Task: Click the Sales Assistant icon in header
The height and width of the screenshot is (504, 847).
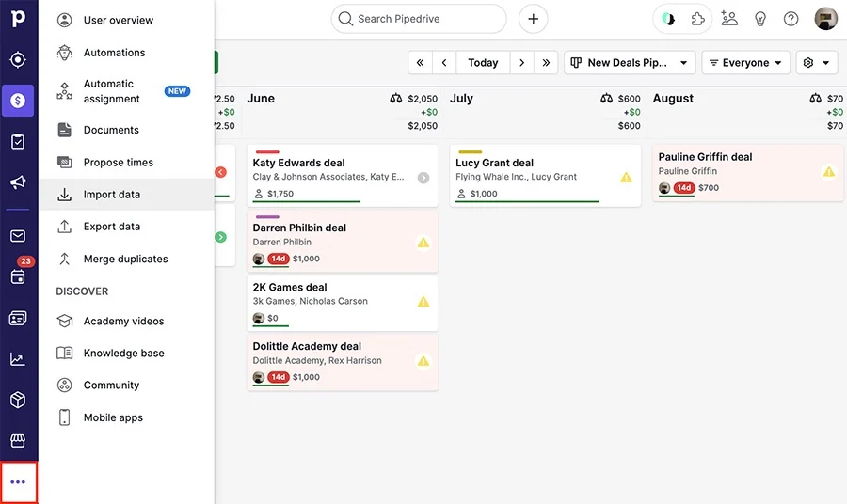Action: [668, 20]
